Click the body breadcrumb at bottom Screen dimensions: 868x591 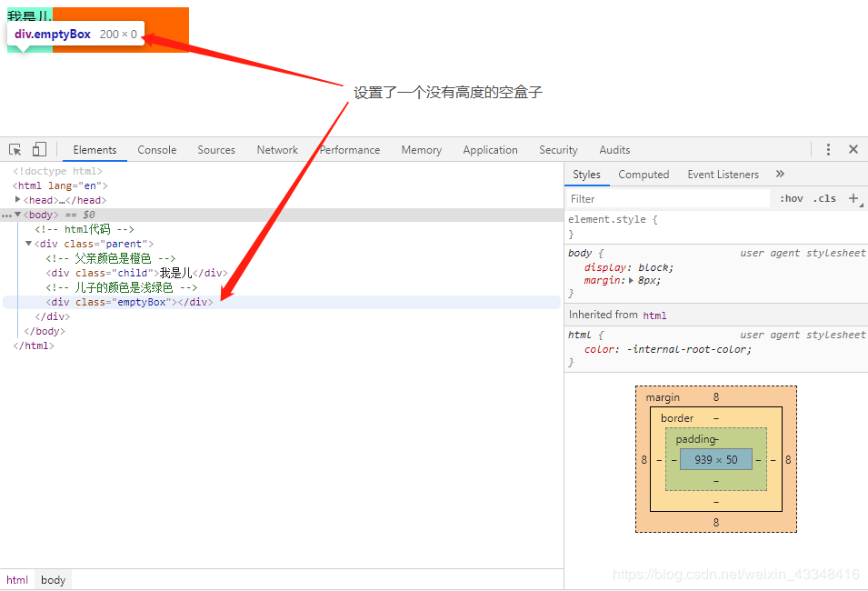click(53, 580)
